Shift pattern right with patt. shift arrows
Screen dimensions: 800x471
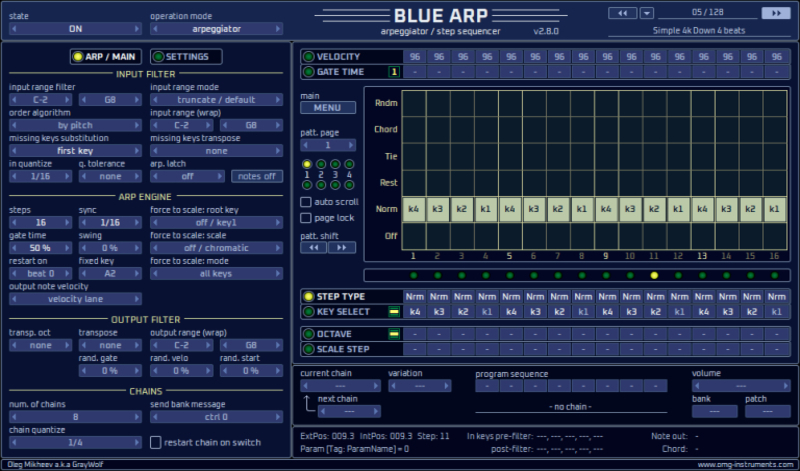342,247
